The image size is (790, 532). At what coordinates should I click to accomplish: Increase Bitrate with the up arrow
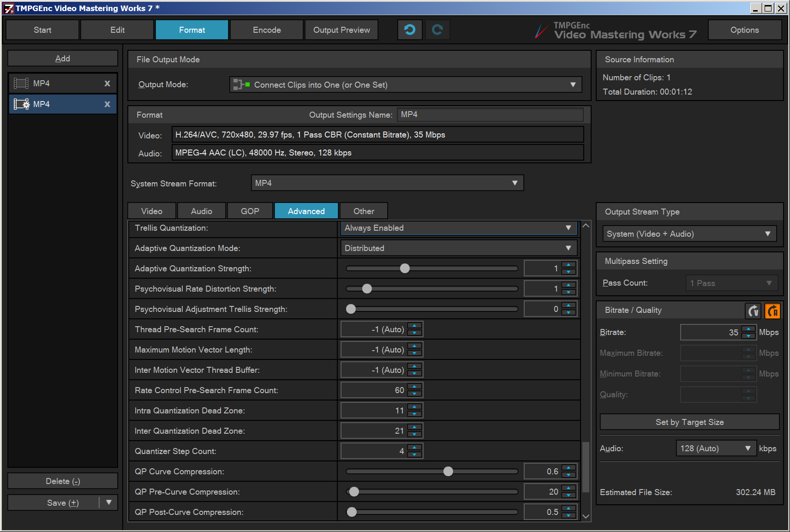click(748, 329)
